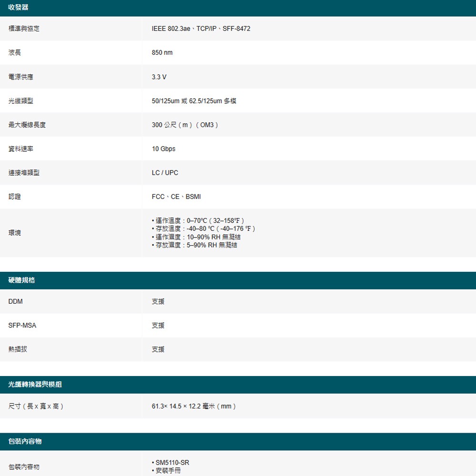Select the IEEE 802.3ae protocol value

(x=200, y=29)
